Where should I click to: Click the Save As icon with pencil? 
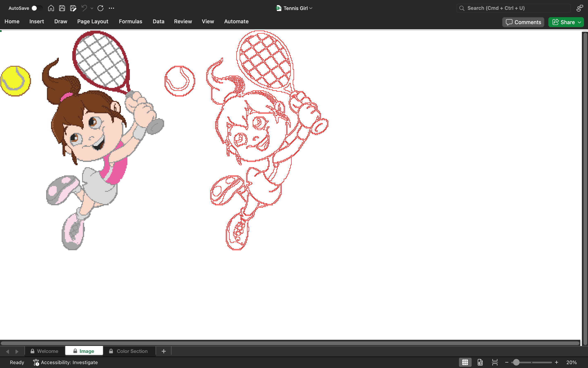click(73, 8)
